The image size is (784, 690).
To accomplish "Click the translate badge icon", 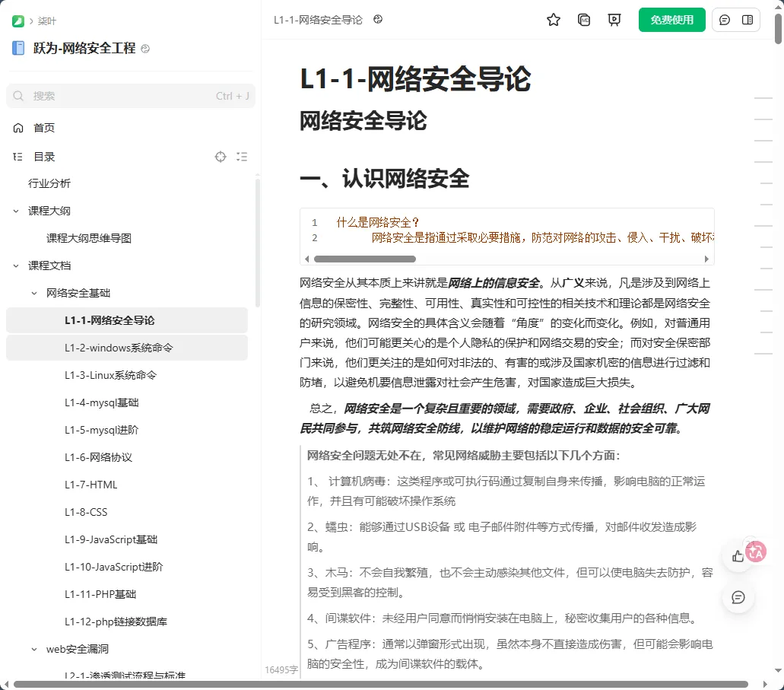I will [756, 552].
